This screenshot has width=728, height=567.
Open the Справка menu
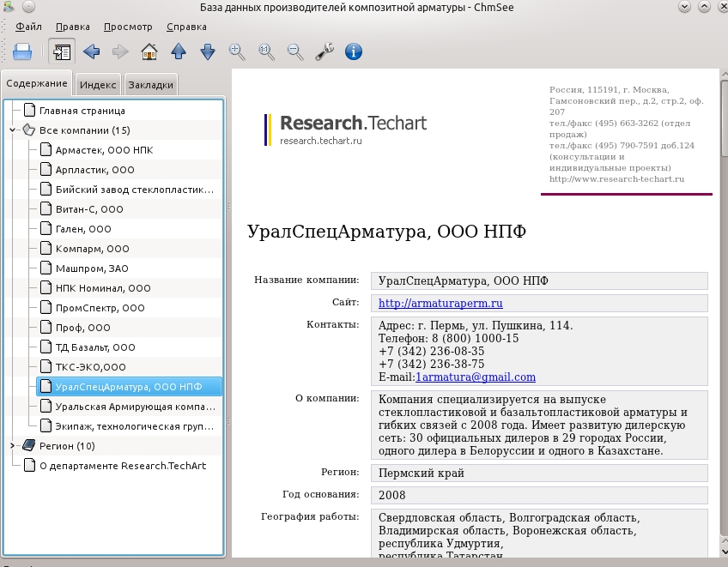pyautogui.click(x=186, y=27)
